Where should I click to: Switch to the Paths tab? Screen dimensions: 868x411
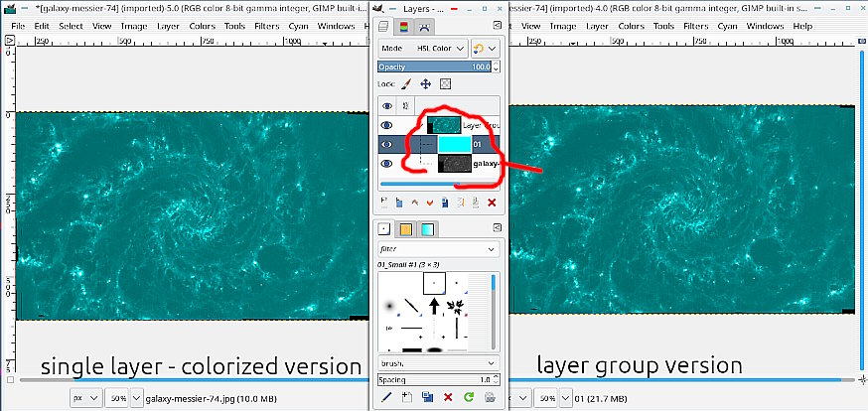point(423,26)
